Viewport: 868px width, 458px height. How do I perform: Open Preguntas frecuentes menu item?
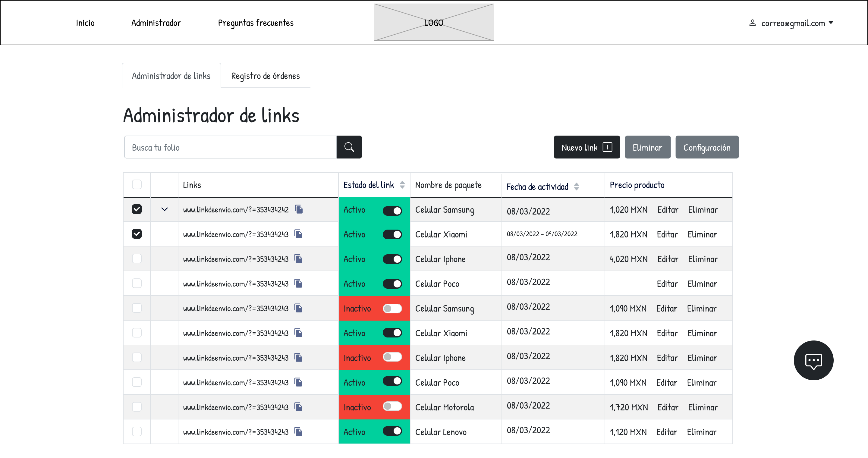[256, 23]
